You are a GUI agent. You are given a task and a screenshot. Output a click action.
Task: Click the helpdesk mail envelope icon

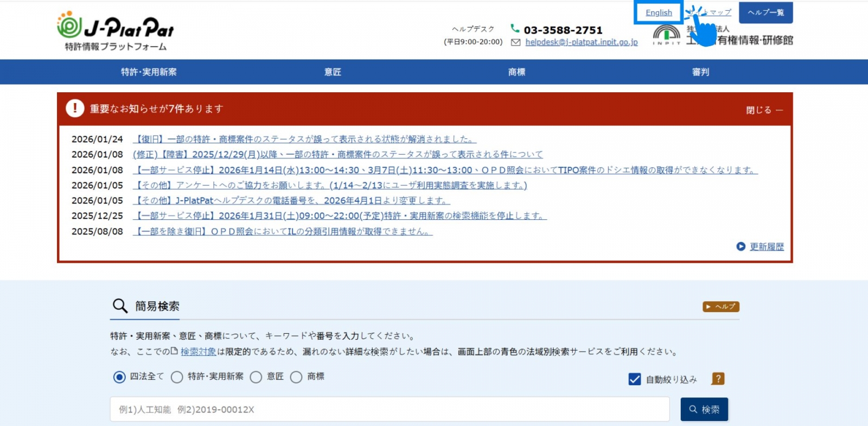[515, 42]
